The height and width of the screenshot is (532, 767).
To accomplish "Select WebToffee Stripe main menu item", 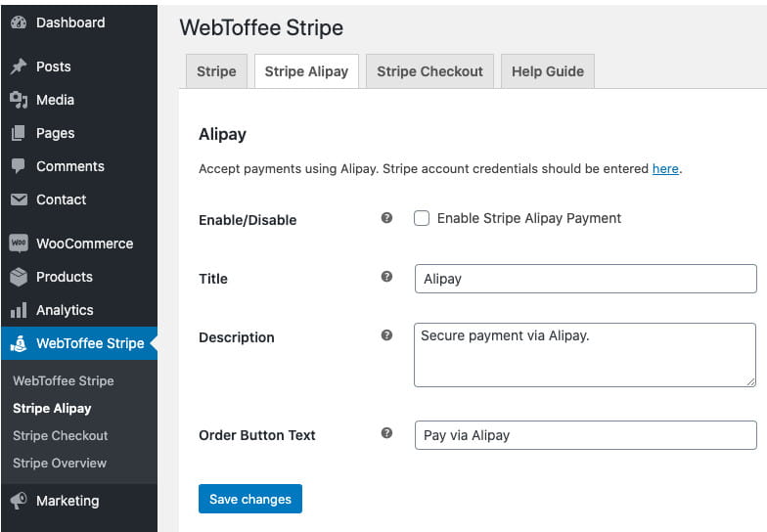I will (x=79, y=343).
